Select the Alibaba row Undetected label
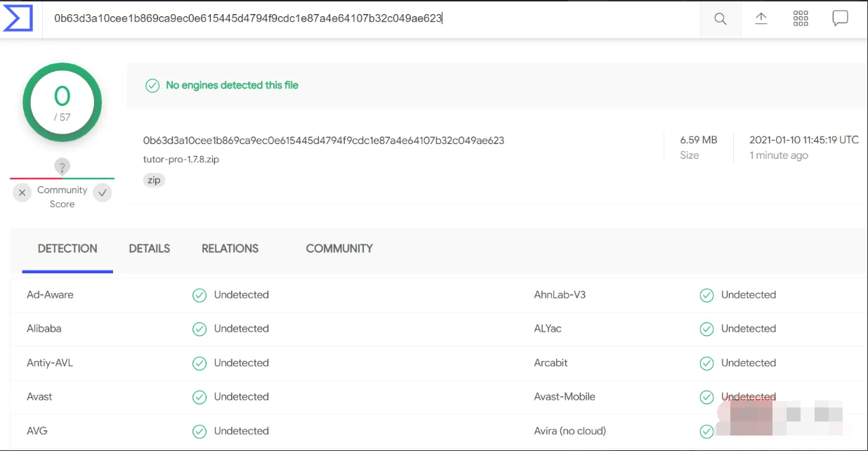 point(242,329)
